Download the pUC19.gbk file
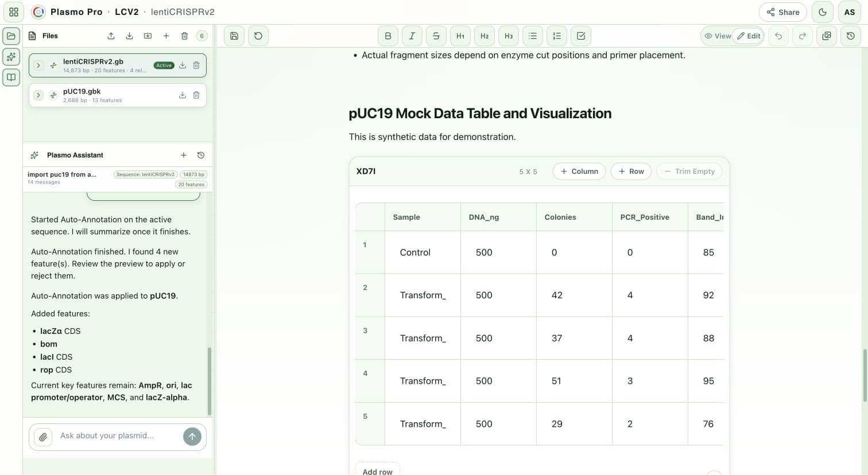 coord(183,95)
